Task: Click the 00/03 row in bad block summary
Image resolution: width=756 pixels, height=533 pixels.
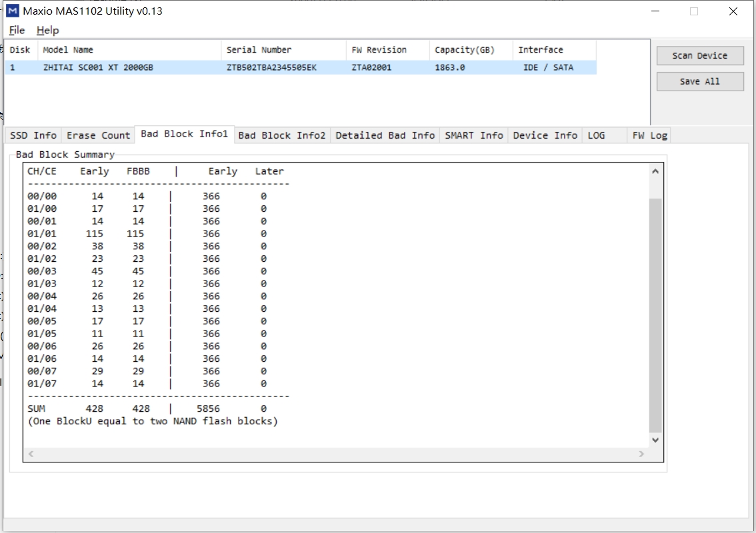Action: [x=147, y=271]
